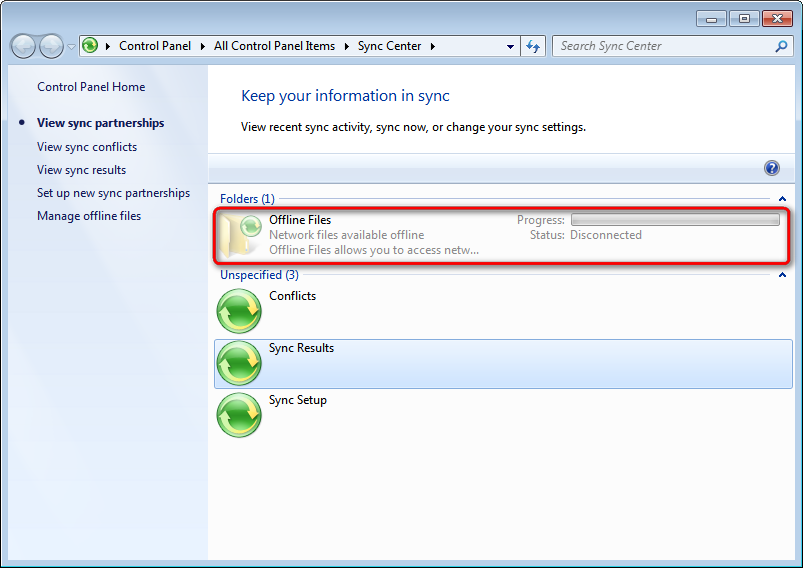
Task: Click the Unspecified (3) group header
Action: tap(259, 275)
